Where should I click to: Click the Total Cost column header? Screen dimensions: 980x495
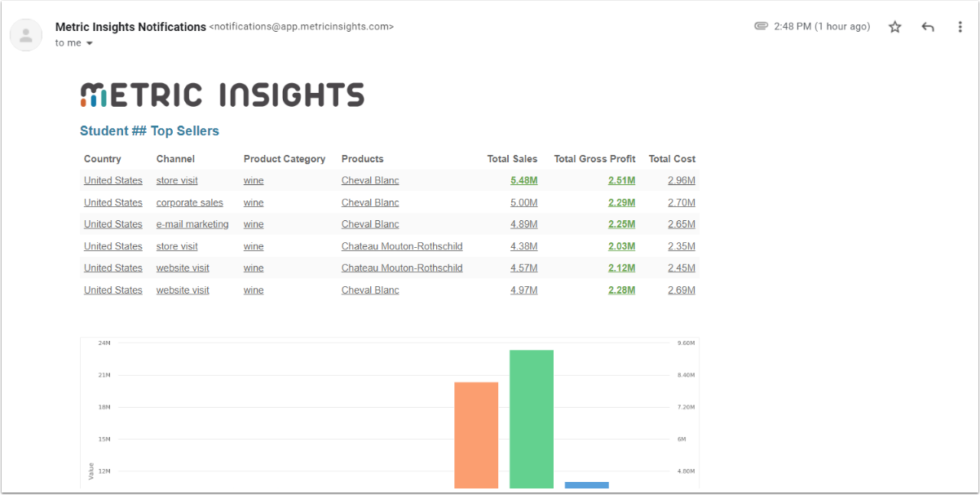coord(672,159)
